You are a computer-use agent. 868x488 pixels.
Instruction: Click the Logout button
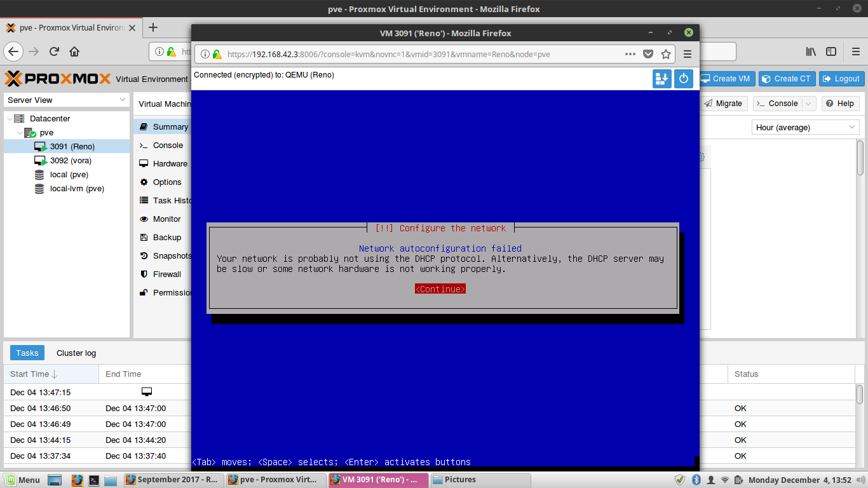841,79
